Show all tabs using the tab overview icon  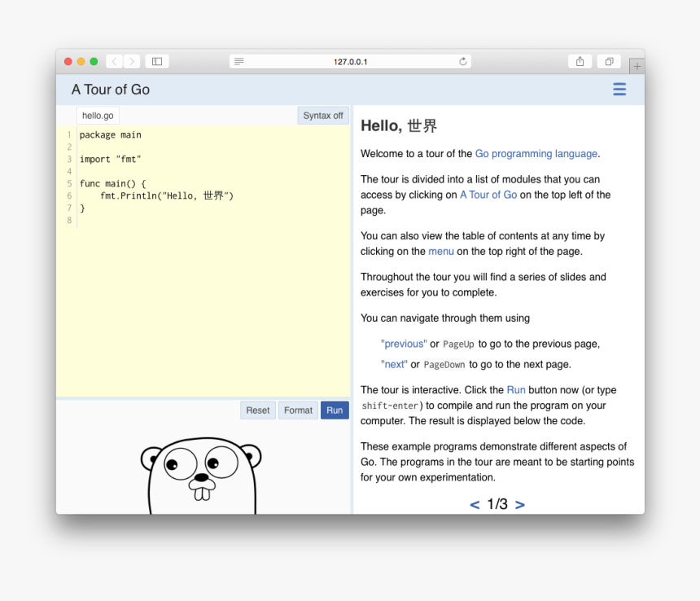point(608,61)
